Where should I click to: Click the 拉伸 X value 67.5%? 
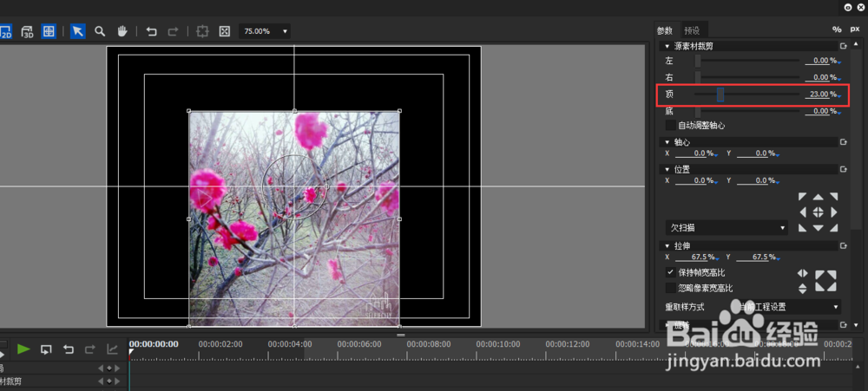pos(696,257)
